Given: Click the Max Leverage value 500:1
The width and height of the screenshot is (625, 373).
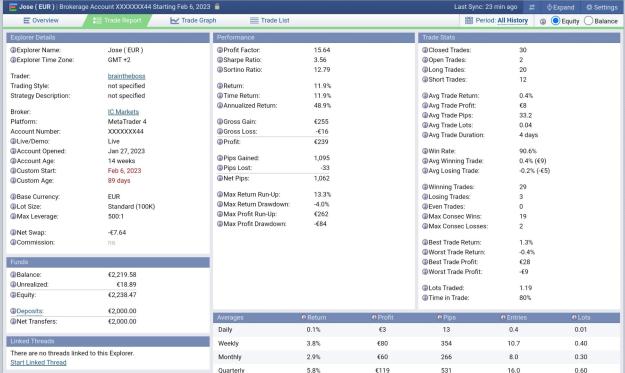Looking at the screenshot, I should point(116,216).
